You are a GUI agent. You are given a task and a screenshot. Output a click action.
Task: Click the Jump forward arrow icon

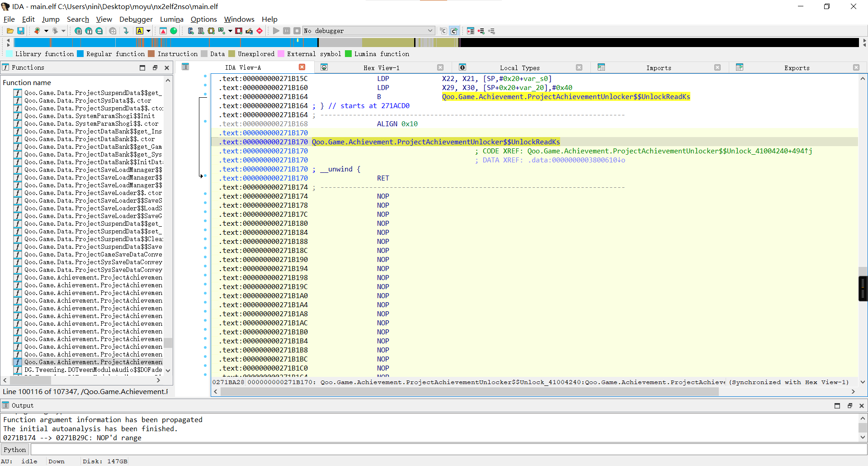55,31
